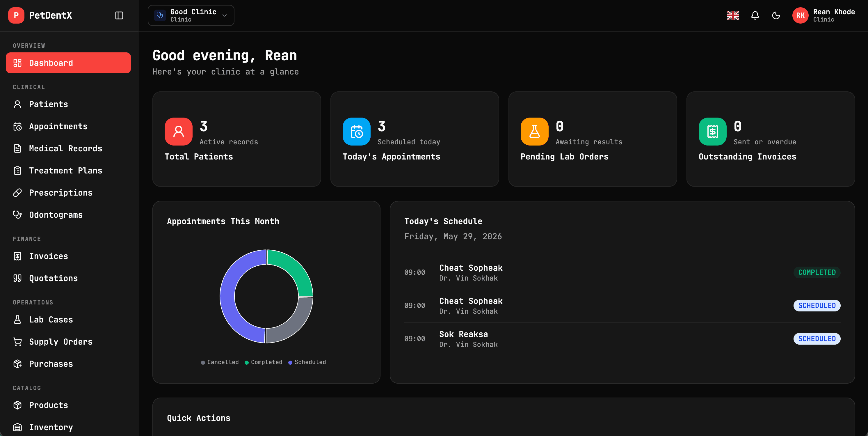Click 'Good evening, Rean' greeting
The width and height of the screenshot is (868, 436).
pyautogui.click(x=225, y=55)
